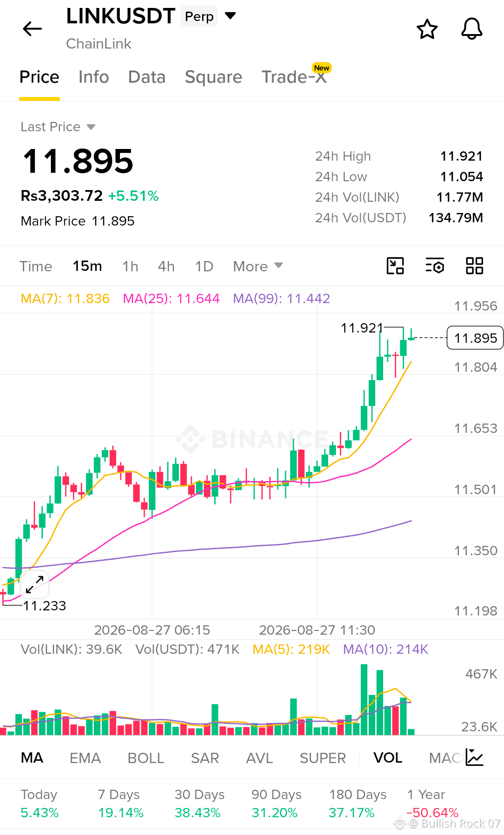Toggle the MA overlay indicator
This screenshot has height=835, width=504.
32,757
